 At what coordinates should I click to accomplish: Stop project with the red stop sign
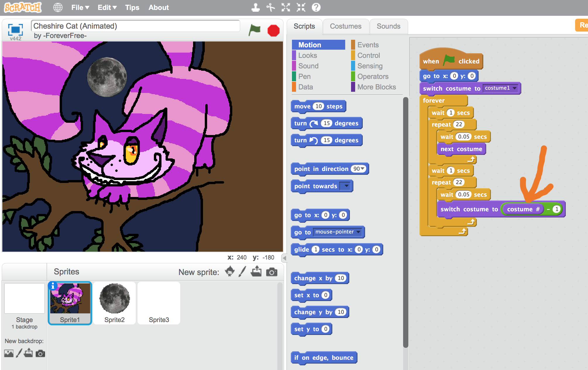[274, 30]
